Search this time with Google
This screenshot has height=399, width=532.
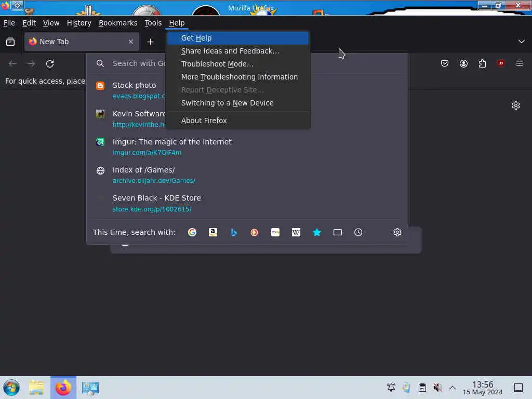192,232
